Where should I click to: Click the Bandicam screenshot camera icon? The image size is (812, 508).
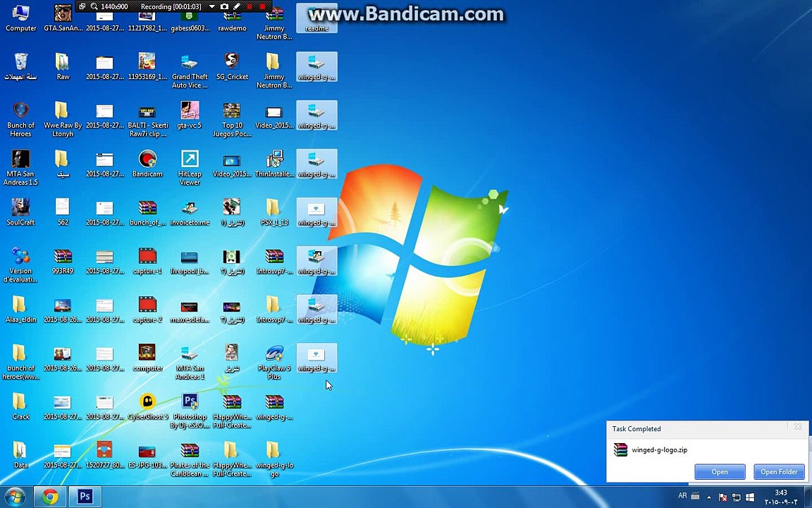224,6
